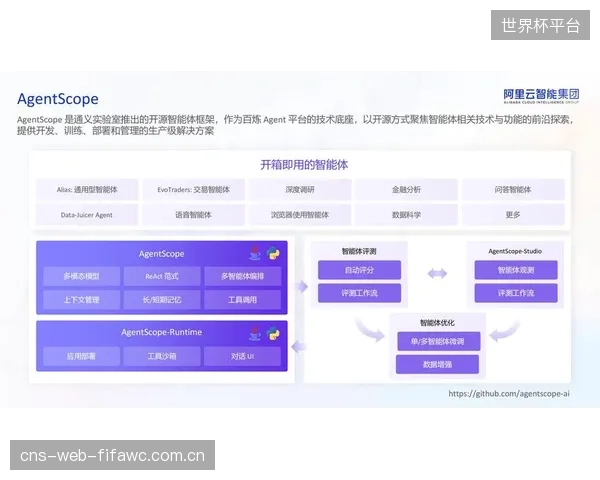Click the 智能体观测 button

tap(516, 270)
